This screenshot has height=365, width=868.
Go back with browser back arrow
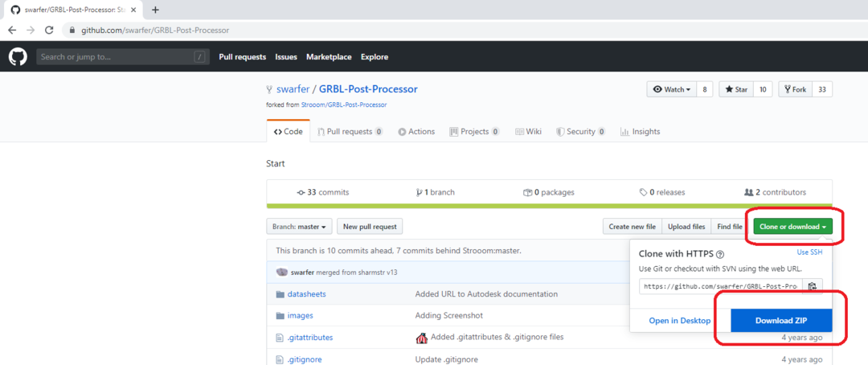12,31
